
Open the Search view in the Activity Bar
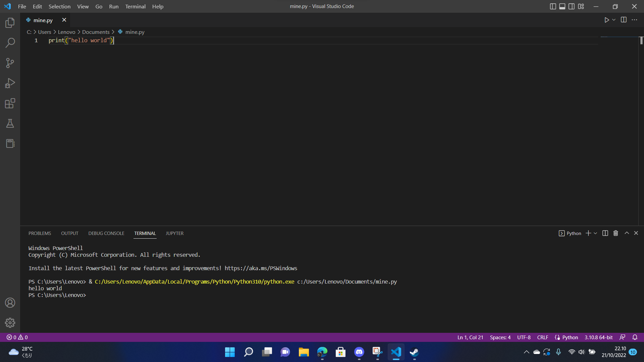click(10, 43)
